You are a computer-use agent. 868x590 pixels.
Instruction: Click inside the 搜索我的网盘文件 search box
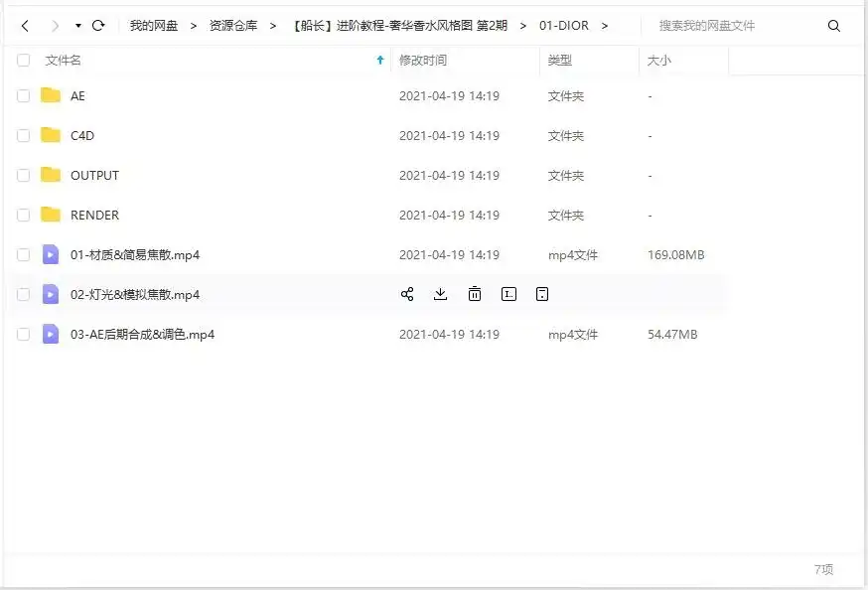[x=725, y=26]
